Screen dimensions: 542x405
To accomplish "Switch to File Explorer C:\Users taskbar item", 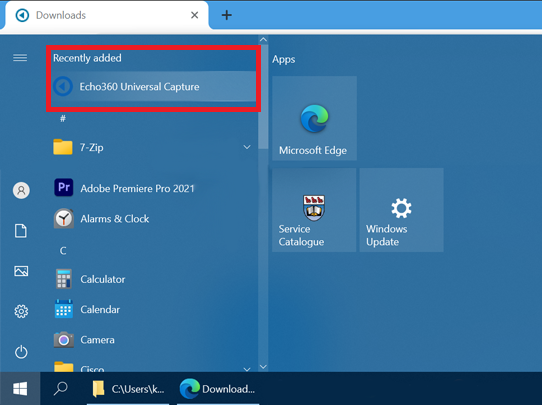I will [128, 389].
